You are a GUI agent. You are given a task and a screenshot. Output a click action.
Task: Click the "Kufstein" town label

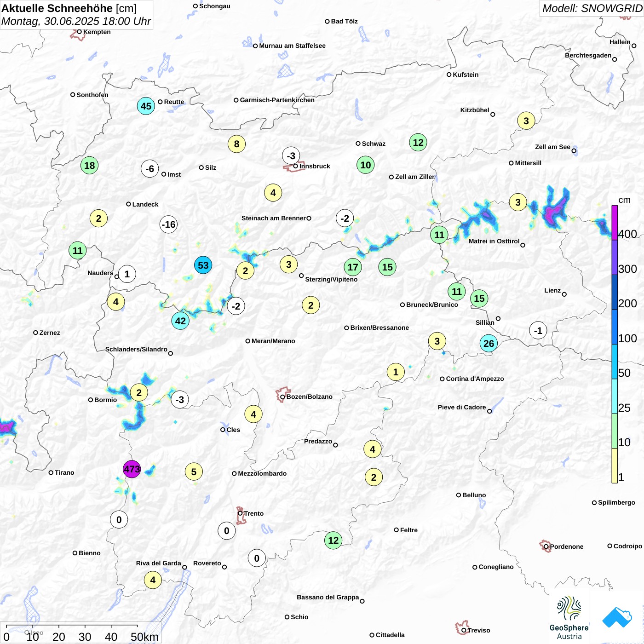coord(466,75)
